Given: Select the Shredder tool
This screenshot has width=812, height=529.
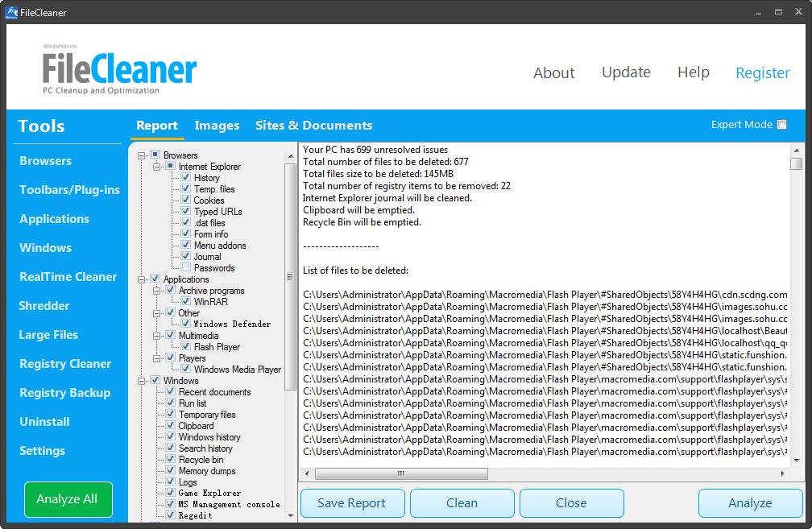Looking at the screenshot, I should pyautogui.click(x=44, y=306).
